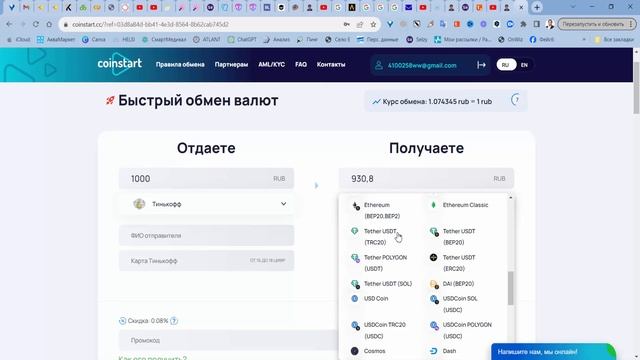
Task: Click the swap arrow between Отдаете and Получаете
Action: coord(316,186)
